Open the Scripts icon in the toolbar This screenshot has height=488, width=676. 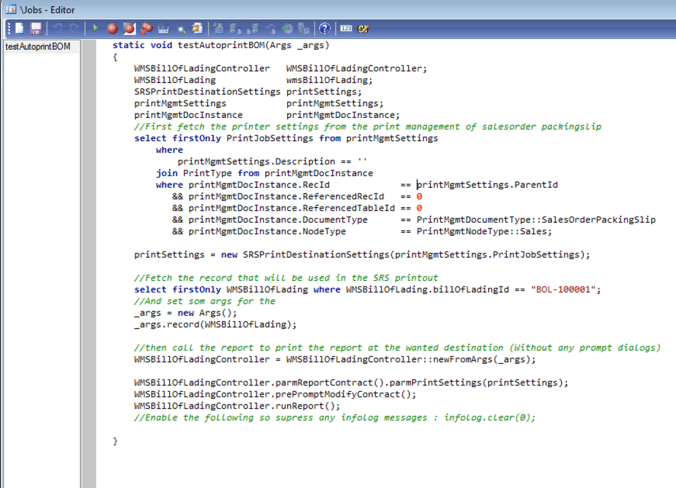click(198, 29)
